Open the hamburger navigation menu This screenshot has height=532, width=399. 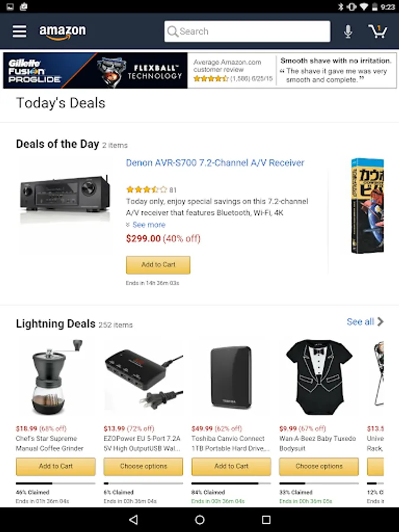tap(20, 31)
